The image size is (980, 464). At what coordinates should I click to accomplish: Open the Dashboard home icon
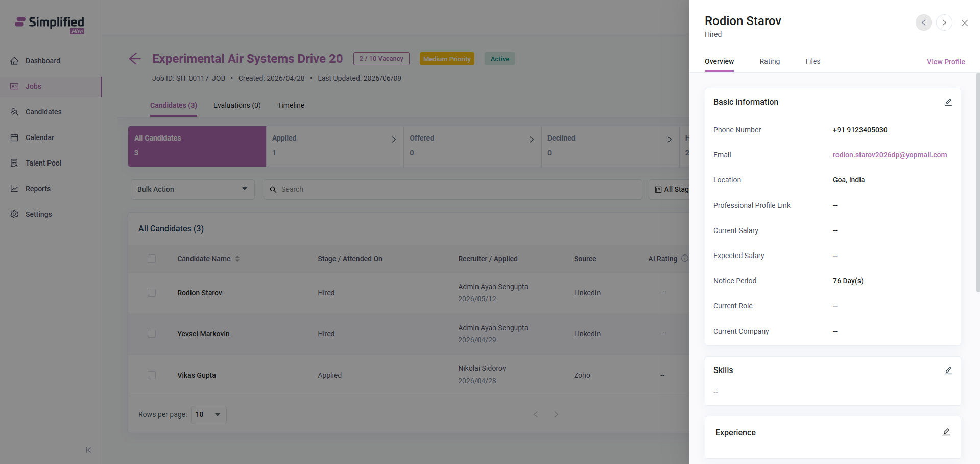tap(14, 61)
